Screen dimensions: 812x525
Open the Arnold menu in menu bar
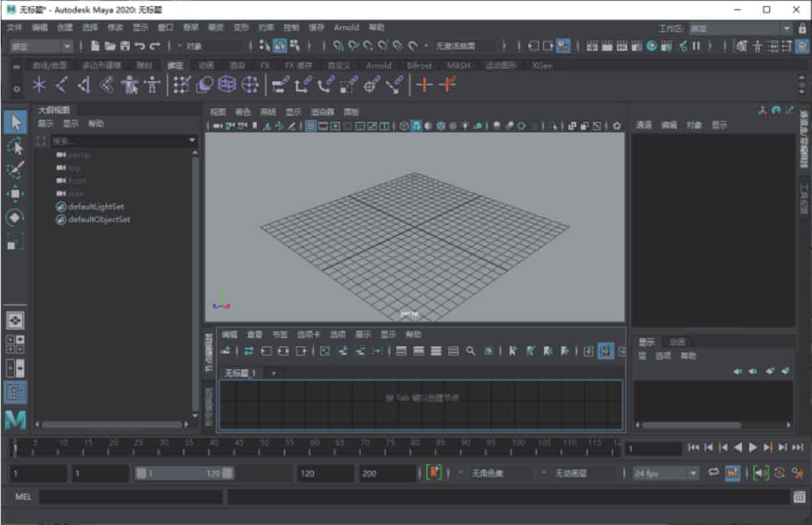(x=346, y=27)
